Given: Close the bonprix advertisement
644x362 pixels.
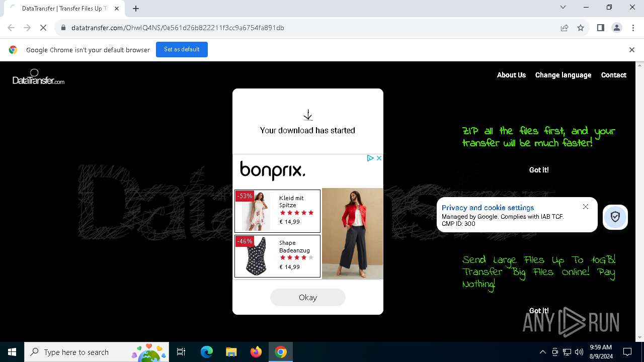Looking at the screenshot, I should [x=379, y=158].
